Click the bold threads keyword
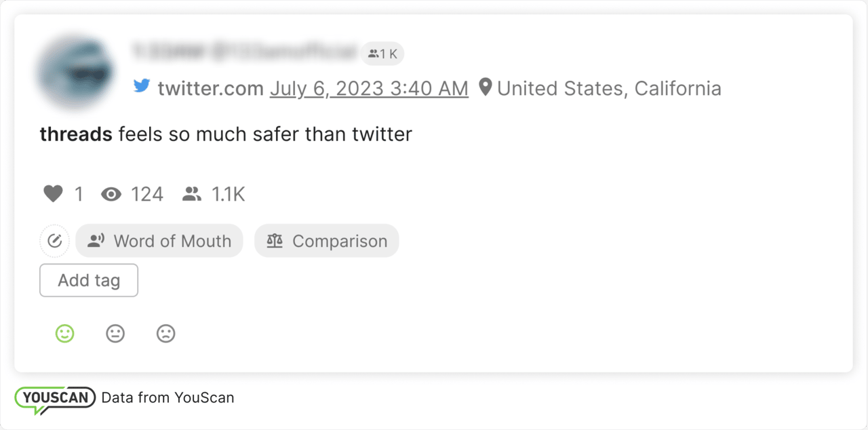The width and height of the screenshot is (868, 430). click(x=76, y=134)
